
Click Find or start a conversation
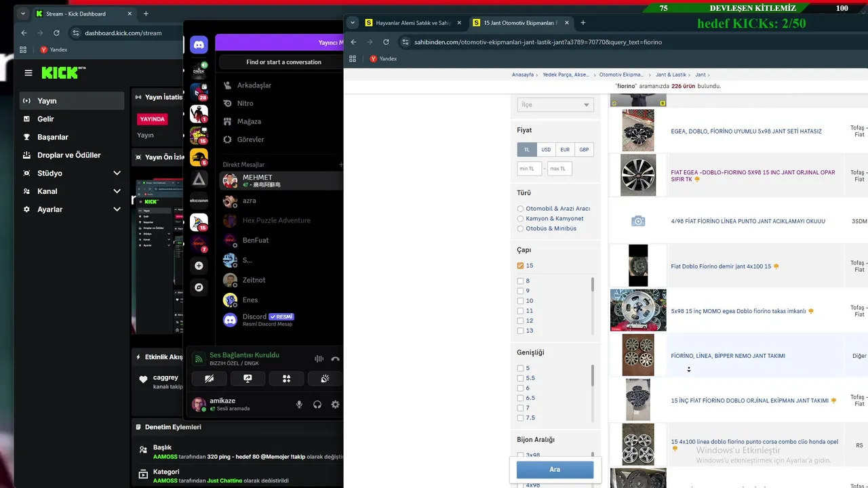point(283,62)
